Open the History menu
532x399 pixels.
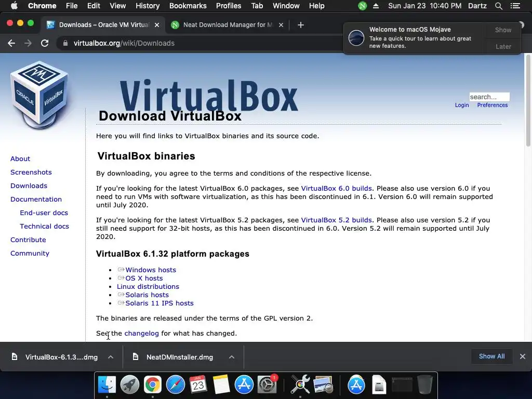[x=148, y=6]
